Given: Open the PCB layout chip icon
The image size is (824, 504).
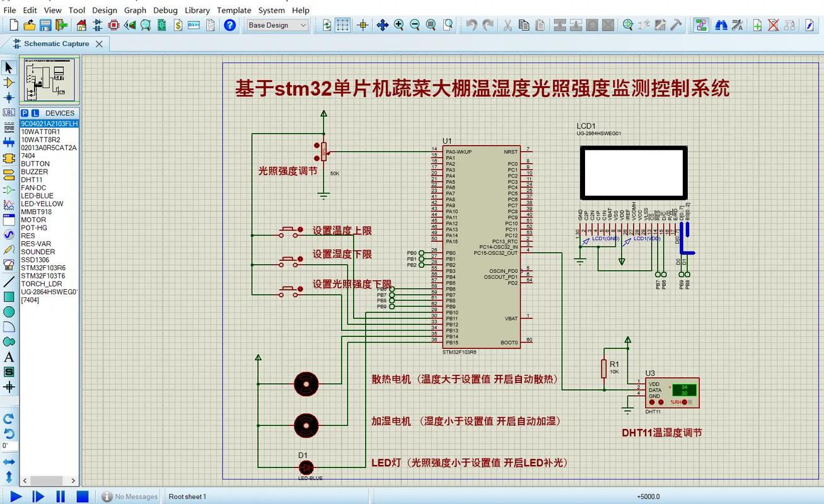Looking at the screenshot, I should (113, 25).
